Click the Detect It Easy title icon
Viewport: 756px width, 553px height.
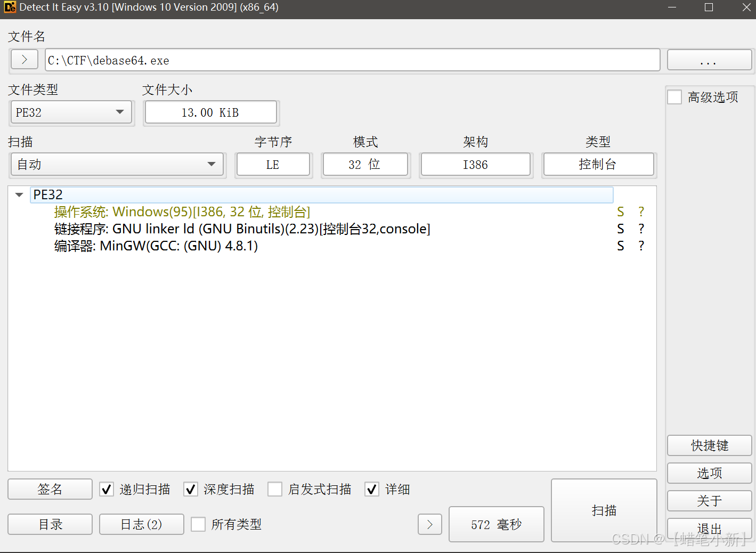10,7
